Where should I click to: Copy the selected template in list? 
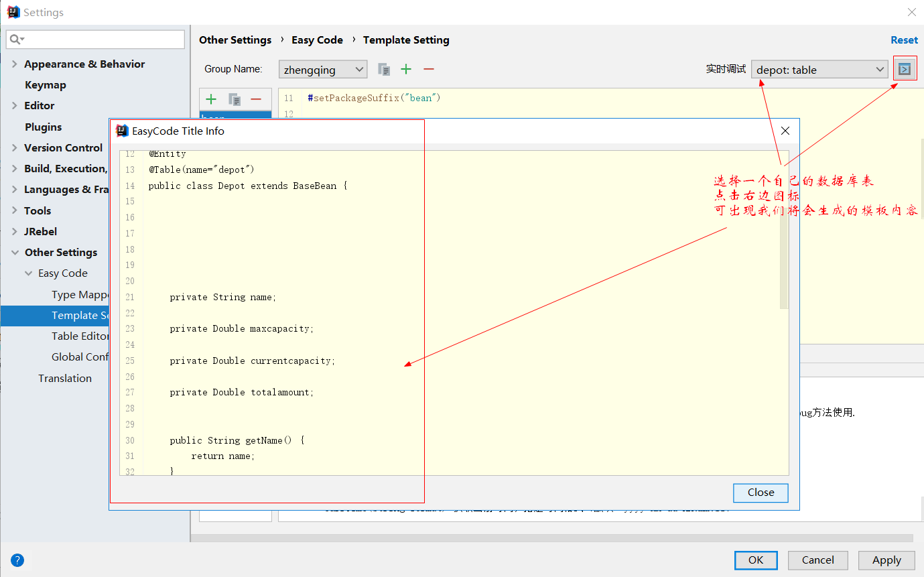[x=235, y=99]
